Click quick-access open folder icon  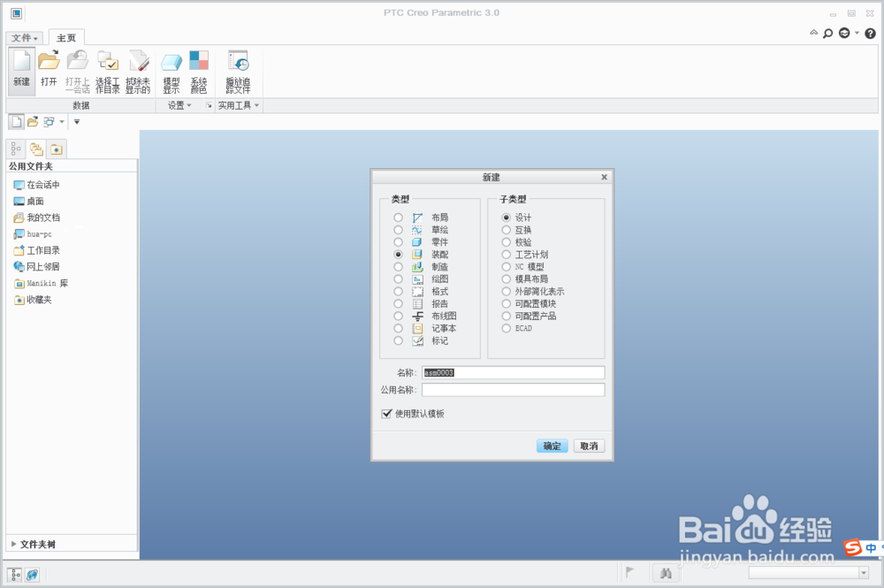[33, 122]
